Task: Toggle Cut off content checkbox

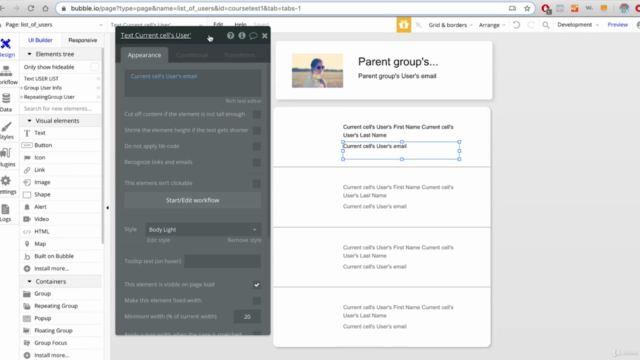Action: (x=257, y=114)
